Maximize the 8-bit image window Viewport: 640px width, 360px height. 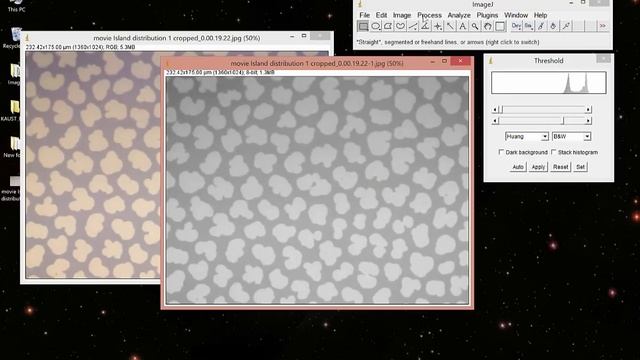[444, 61]
